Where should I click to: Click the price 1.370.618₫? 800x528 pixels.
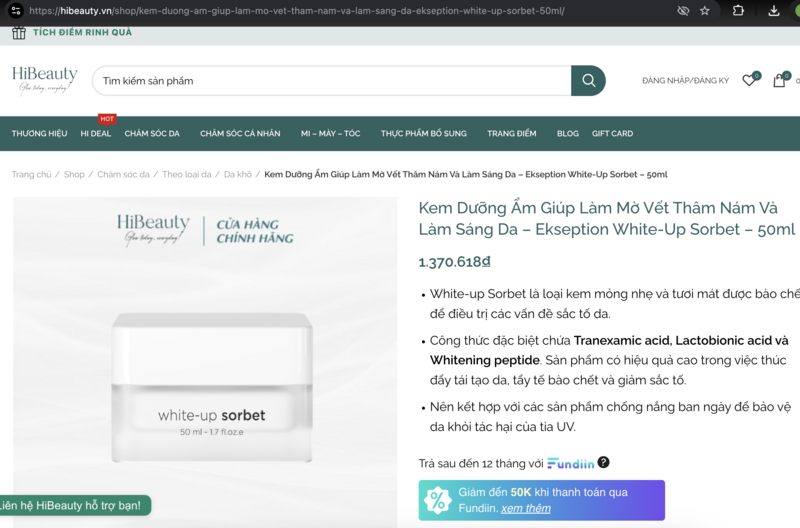(455, 262)
